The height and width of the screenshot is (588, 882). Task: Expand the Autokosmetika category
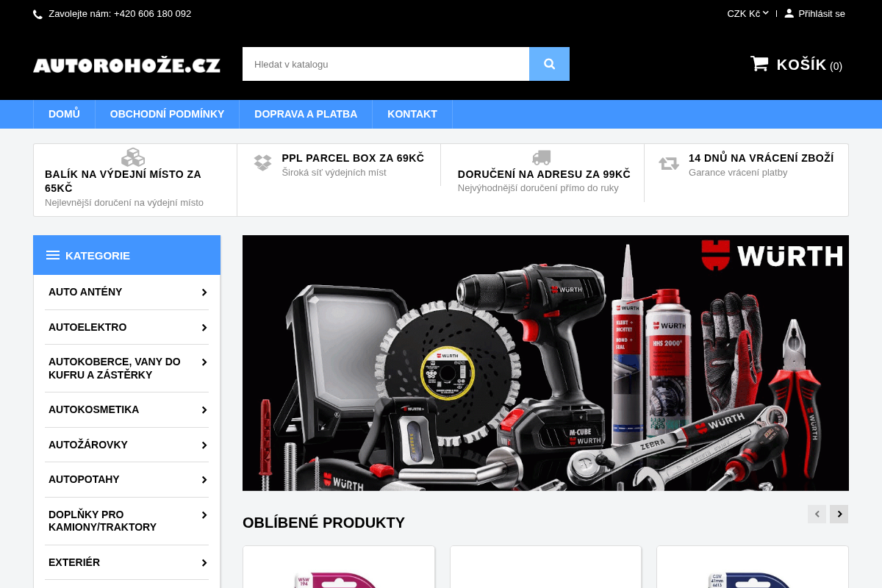coord(204,410)
